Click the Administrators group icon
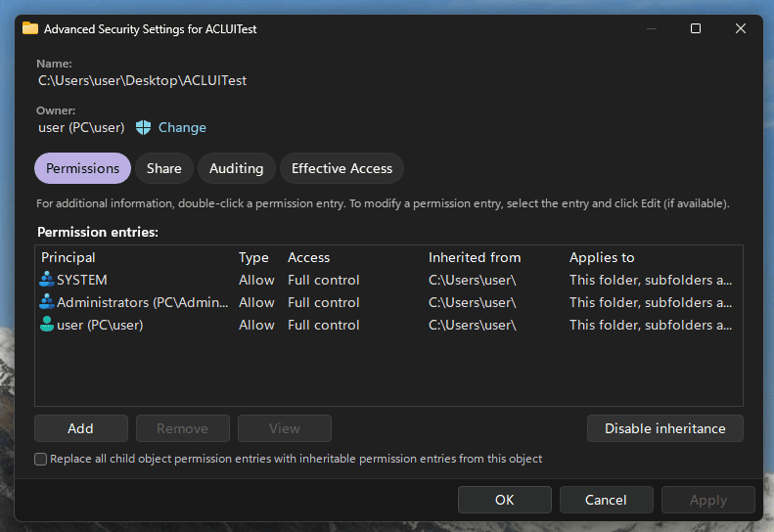 (47, 302)
